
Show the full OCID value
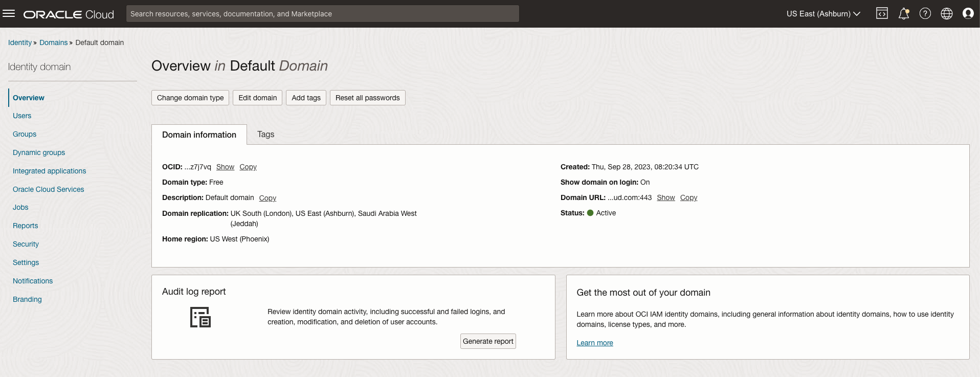click(225, 167)
